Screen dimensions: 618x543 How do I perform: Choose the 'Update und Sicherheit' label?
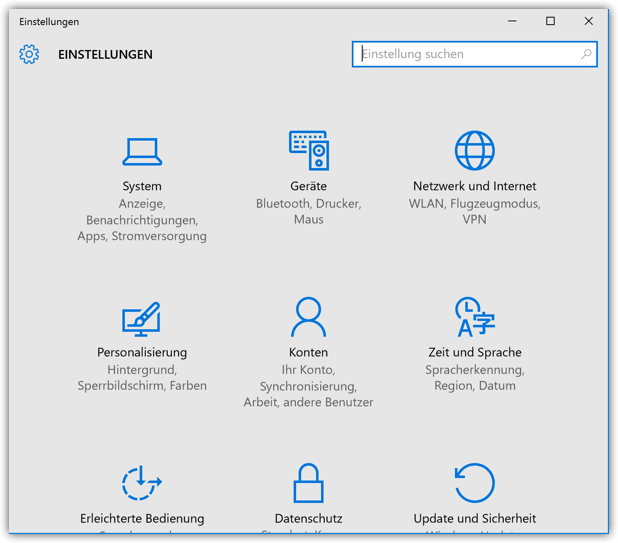[475, 519]
